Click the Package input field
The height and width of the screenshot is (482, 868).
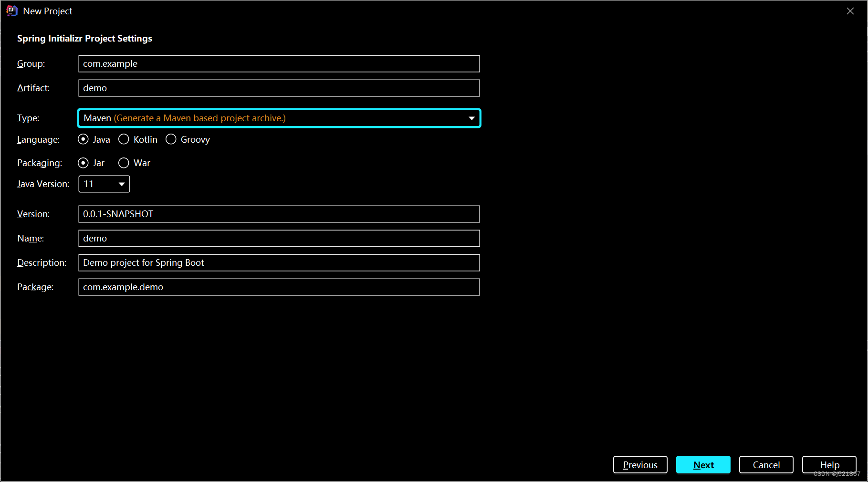pyautogui.click(x=279, y=287)
